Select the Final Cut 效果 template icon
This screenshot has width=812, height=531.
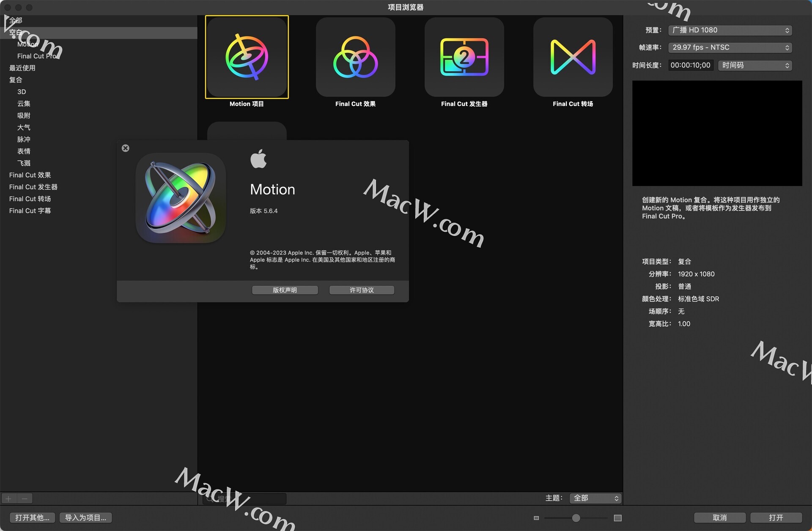356,57
